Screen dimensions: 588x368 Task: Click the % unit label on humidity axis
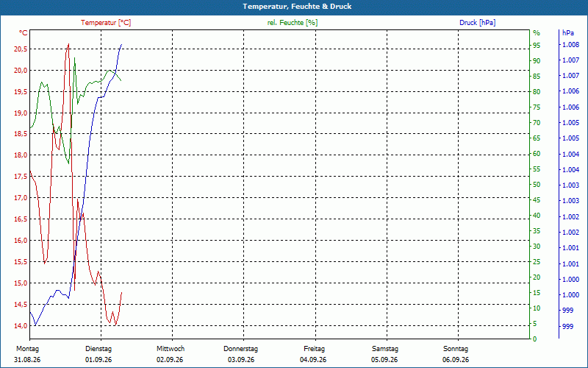pos(537,33)
